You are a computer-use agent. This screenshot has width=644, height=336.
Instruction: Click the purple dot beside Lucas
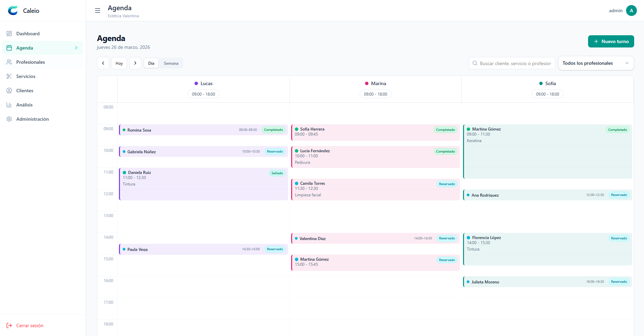click(x=196, y=83)
